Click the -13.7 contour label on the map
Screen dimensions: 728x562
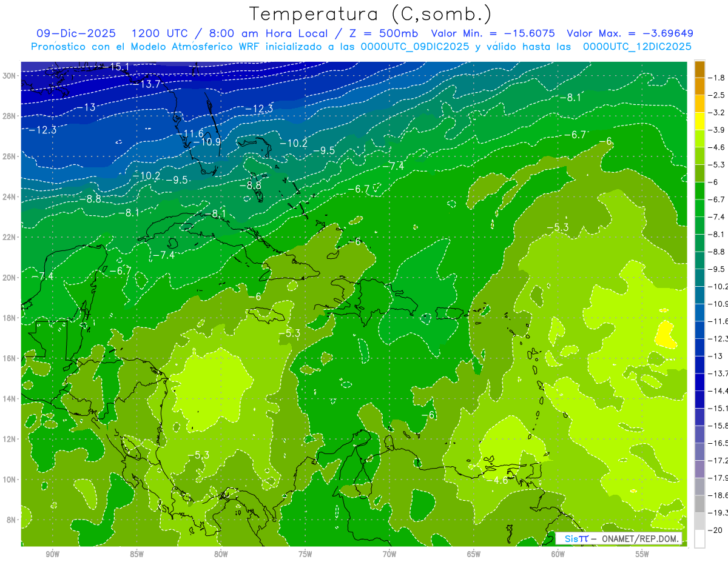(x=148, y=84)
